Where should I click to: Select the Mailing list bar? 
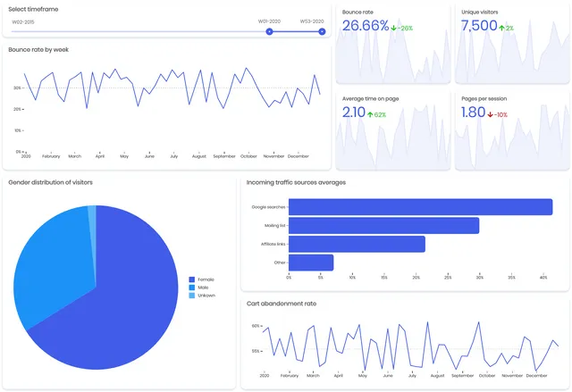click(383, 226)
